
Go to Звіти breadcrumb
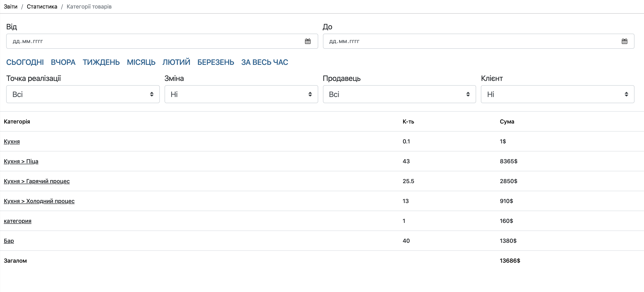(10, 6)
